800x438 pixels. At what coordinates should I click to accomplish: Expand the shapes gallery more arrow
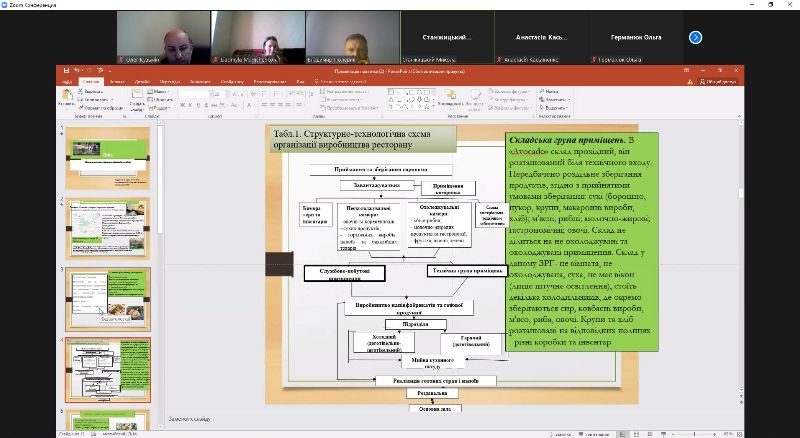434,107
